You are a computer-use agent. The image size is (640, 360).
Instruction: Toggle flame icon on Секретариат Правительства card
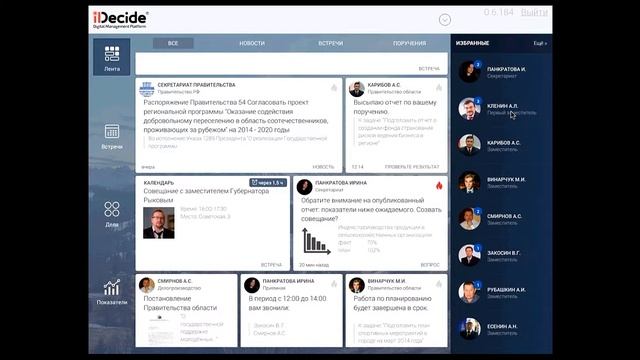coord(334,87)
